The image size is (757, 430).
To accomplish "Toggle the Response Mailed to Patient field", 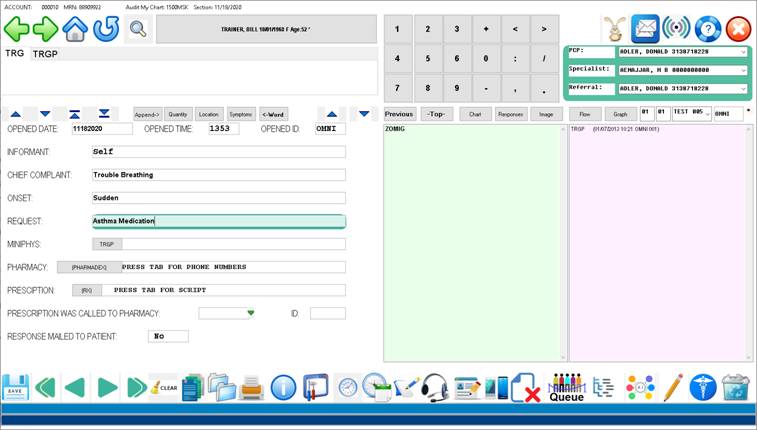I will [x=168, y=336].
